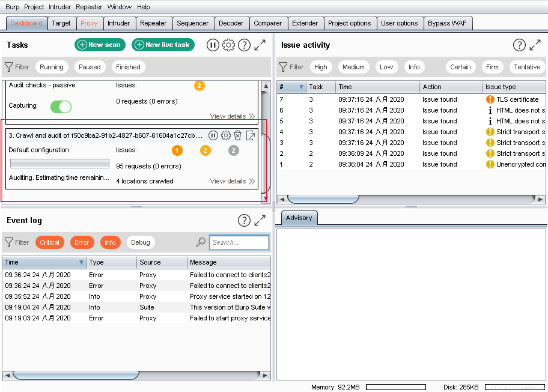This screenshot has height=392, width=548.
Task: Open the Intruder menu in menu bar
Action: point(60,7)
